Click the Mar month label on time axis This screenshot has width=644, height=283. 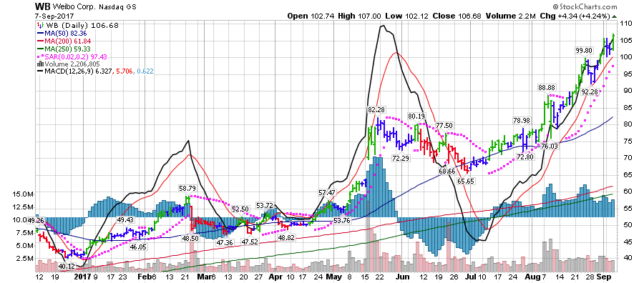point(205,277)
